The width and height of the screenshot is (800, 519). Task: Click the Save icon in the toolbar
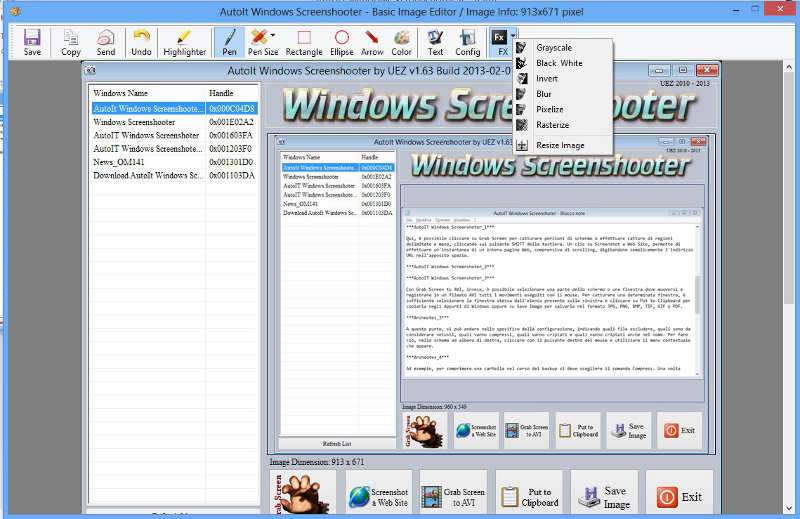(x=32, y=42)
